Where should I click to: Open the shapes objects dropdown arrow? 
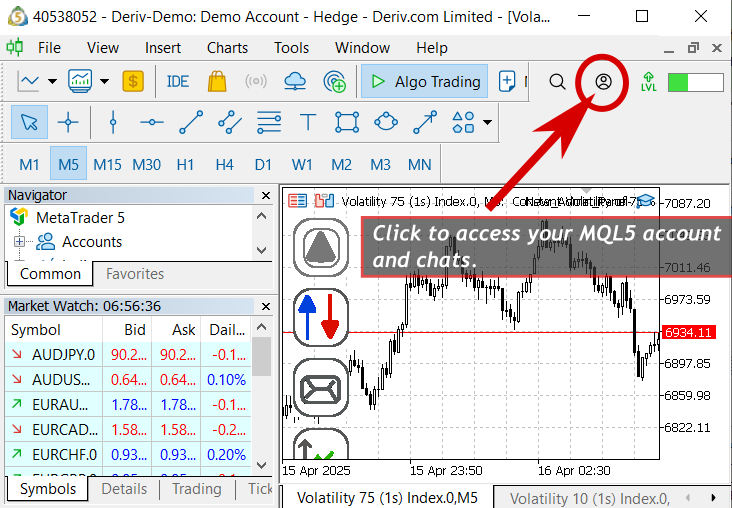[x=487, y=122]
